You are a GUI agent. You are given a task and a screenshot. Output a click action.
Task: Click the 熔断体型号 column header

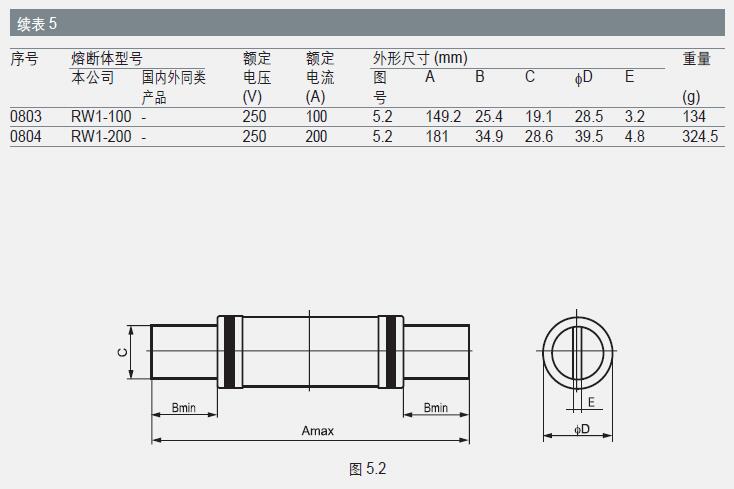point(106,59)
